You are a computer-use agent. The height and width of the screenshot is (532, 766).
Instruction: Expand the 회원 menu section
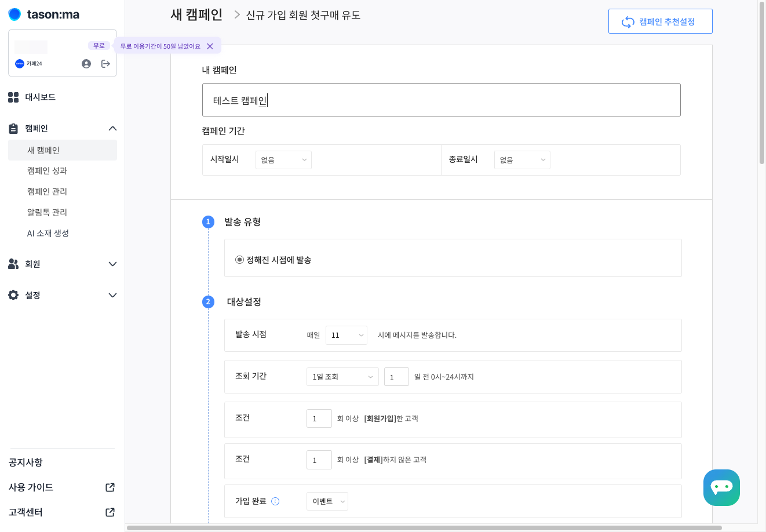click(112, 264)
